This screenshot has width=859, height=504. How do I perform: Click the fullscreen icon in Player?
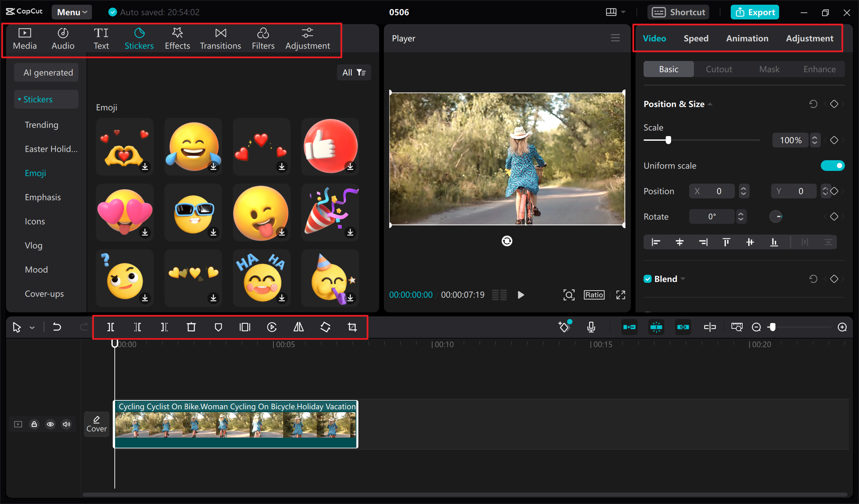pos(620,295)
